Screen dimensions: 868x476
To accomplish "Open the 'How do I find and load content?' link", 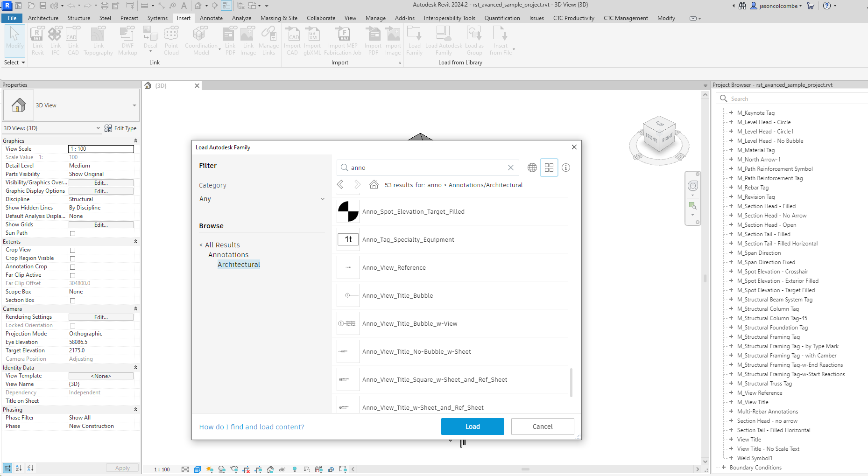I will 251,427.
